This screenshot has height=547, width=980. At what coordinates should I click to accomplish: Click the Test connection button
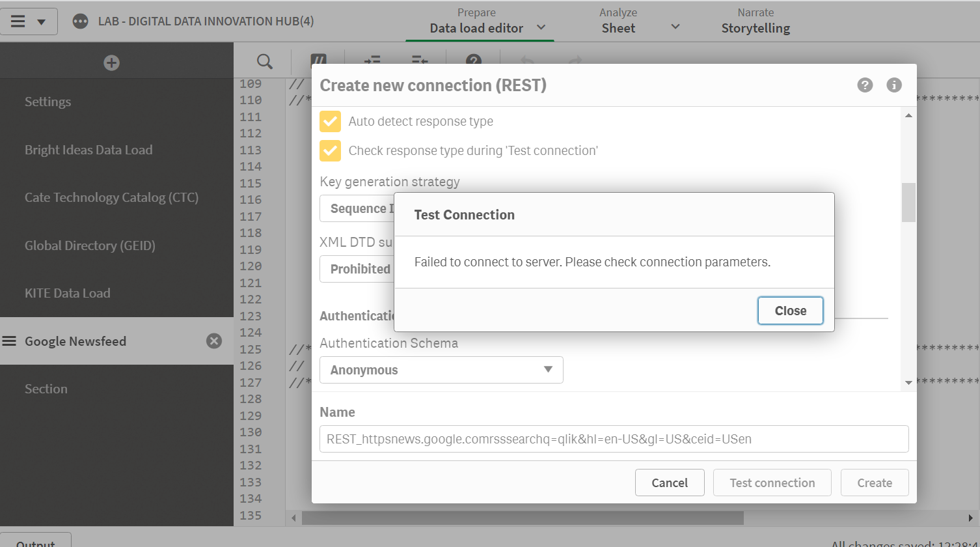[x=772, y=483]
